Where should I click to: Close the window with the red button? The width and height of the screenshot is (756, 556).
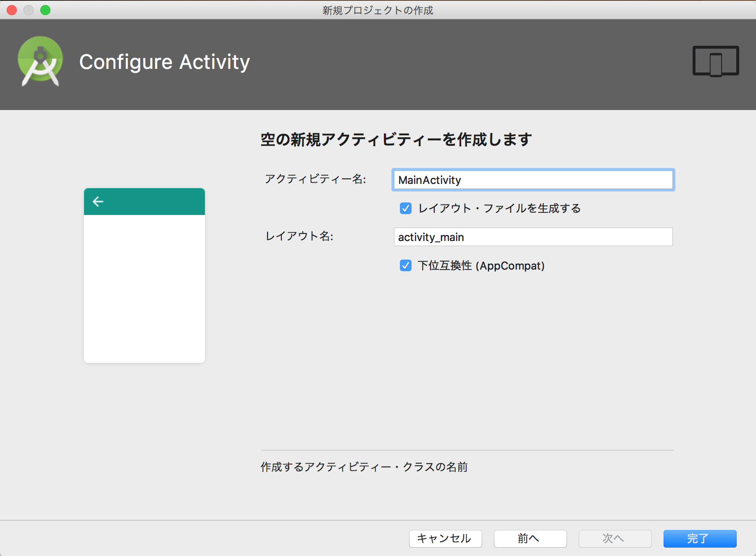12,10
